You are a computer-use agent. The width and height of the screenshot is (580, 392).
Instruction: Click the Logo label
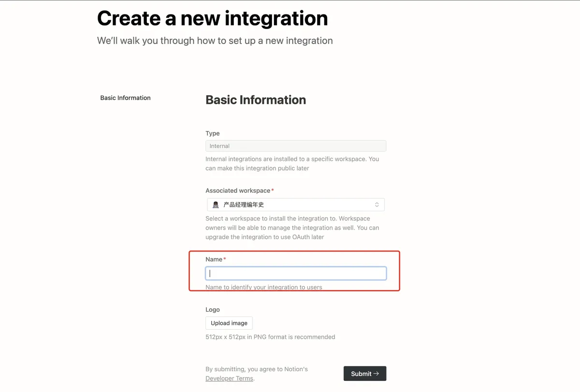click(213, 310)
